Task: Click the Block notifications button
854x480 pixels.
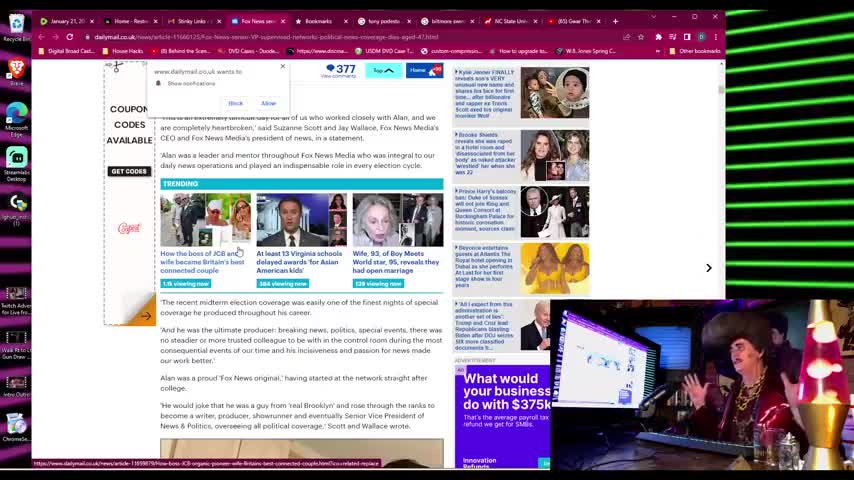Action: [x=235, y=103]
